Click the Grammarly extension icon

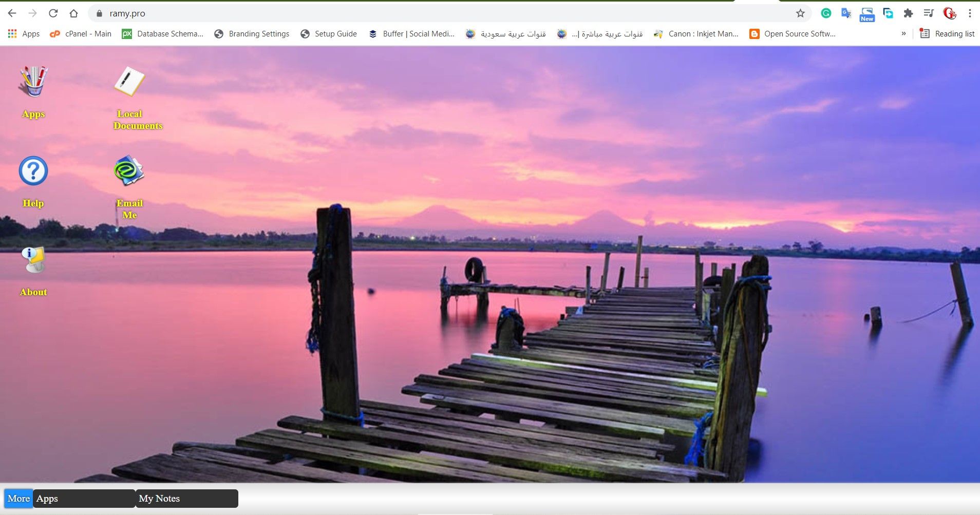click(826, 13)
